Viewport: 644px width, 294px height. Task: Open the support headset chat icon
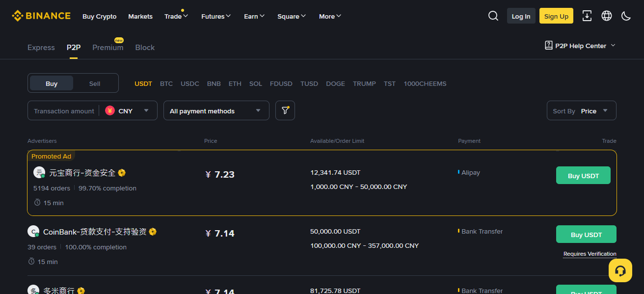click(620, 270)
